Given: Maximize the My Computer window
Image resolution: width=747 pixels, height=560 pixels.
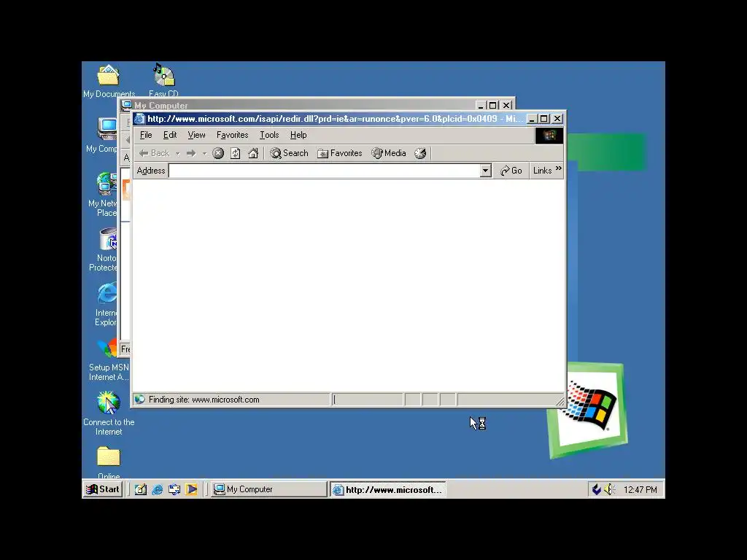Looking at the screenshot, I should coord(494,105).
